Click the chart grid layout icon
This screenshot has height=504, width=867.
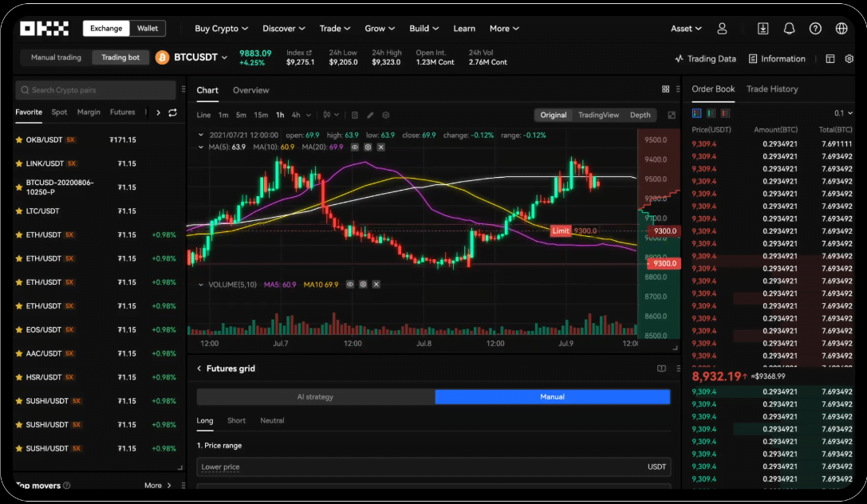pos(666,89)
